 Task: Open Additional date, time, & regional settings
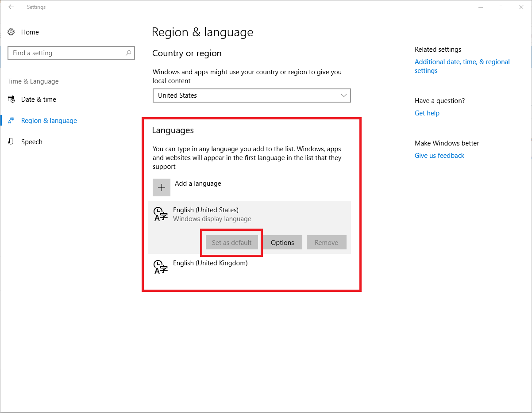[x=462, y=66]
